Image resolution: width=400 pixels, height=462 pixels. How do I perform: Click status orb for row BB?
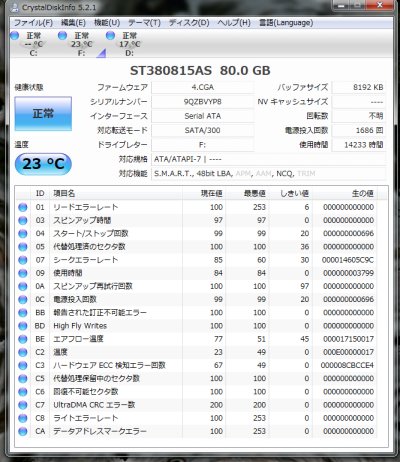tap(23, 313)
